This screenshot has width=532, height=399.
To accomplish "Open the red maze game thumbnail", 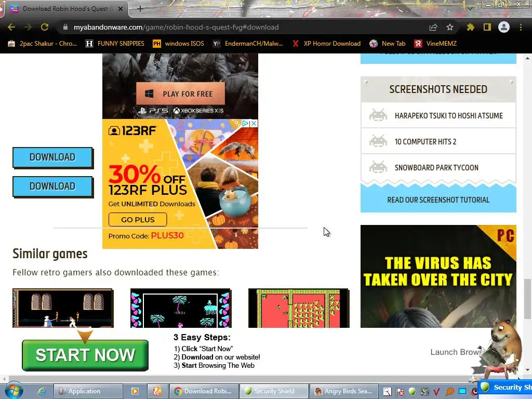I will (299, 308).
